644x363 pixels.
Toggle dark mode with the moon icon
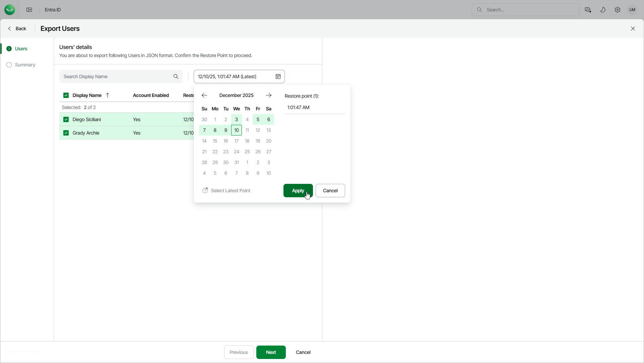603,10
